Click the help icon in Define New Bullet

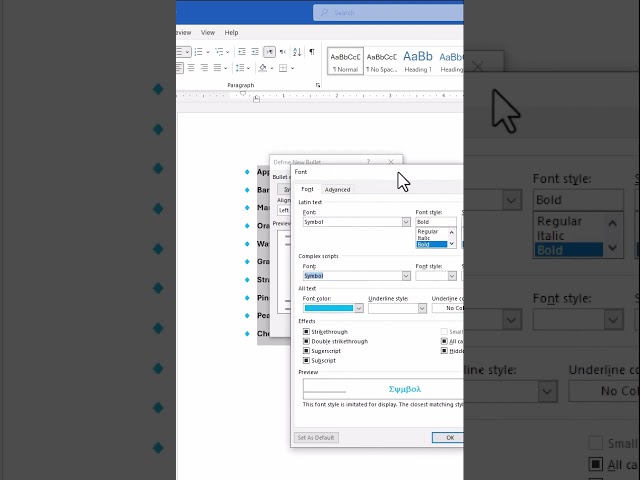click(x=368, y=162)
